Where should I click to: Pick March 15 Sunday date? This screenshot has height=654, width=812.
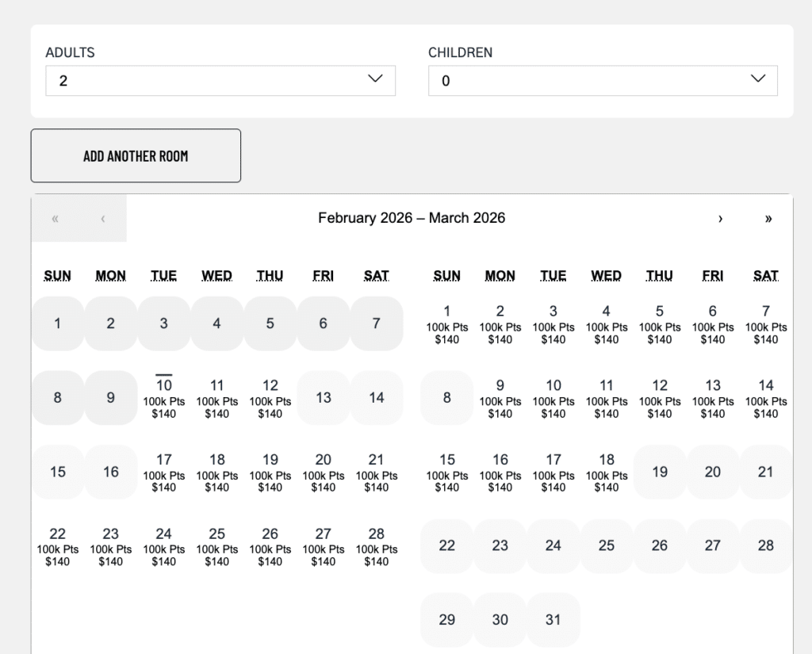coord(446,472)
